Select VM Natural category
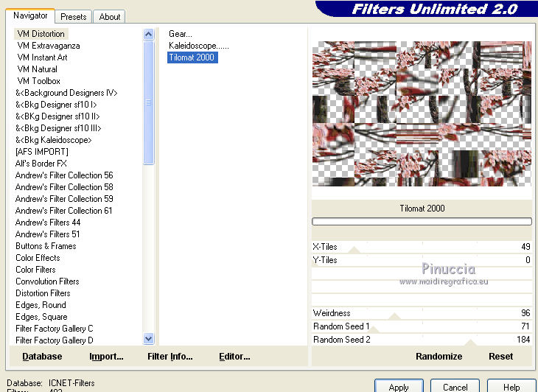Image resolution: width=538 pixels, height=392 pixels. point(37,69)
